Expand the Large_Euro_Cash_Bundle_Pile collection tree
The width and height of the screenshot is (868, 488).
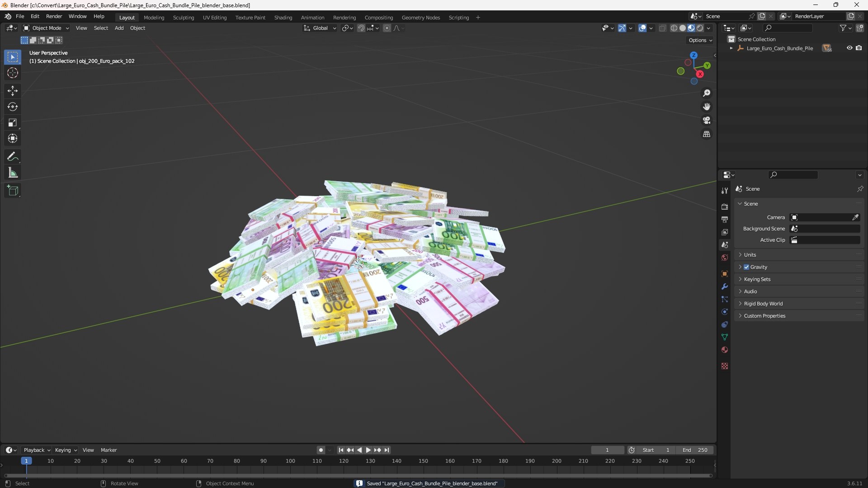point(731,48)
